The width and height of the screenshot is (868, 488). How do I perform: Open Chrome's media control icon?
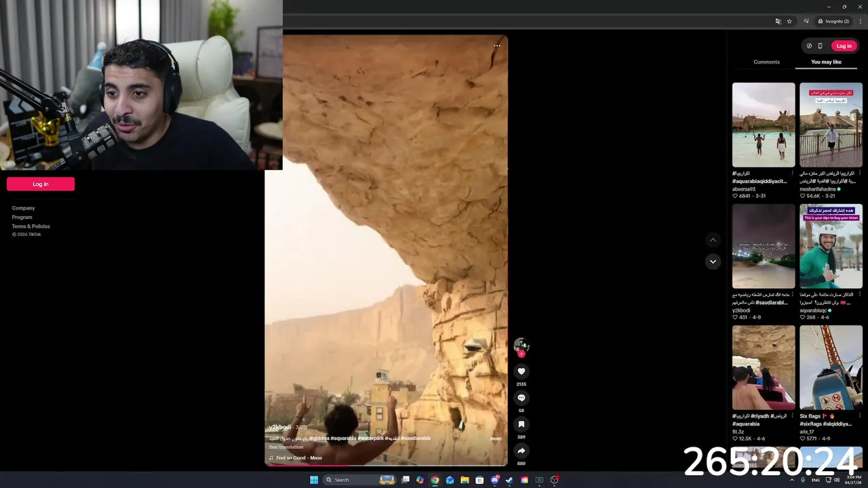[x=806, y=22]
